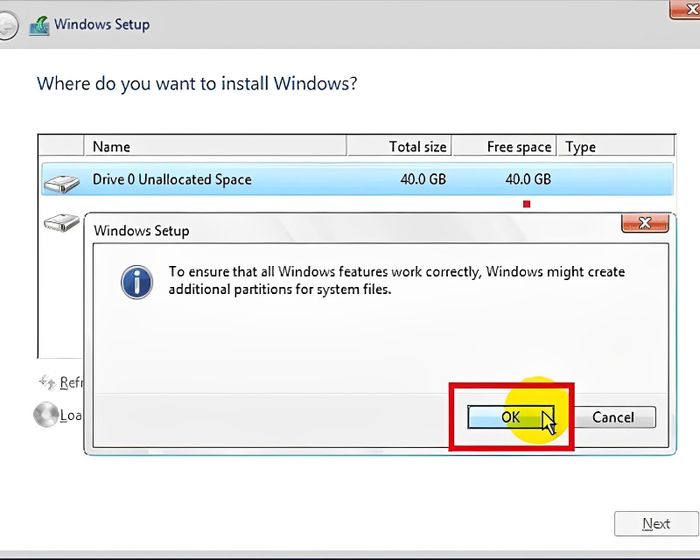This screenshot has height=560, width=700.
Task: Click 'Where do you want to install Windows?' heading
Action: [197, 84]
